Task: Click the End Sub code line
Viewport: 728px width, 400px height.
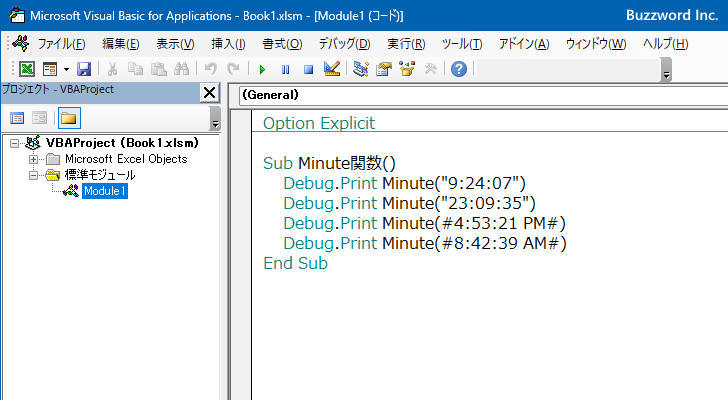Action: (295, 263)
